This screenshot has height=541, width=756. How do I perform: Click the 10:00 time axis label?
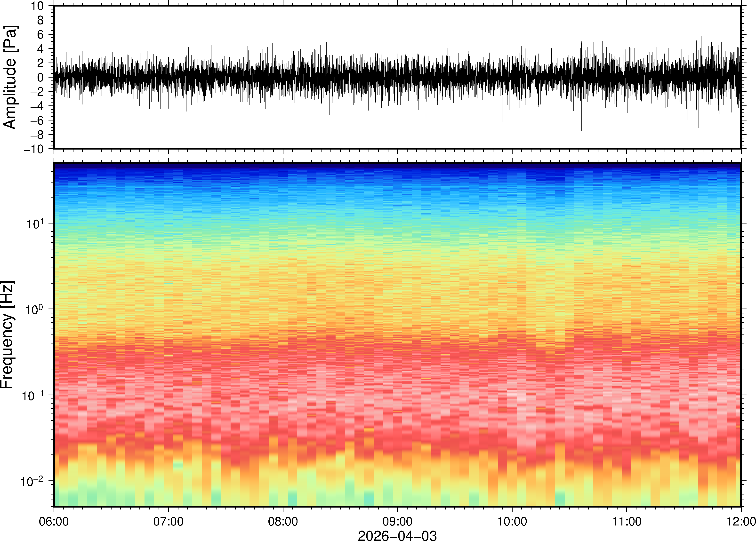click(512, 521)
